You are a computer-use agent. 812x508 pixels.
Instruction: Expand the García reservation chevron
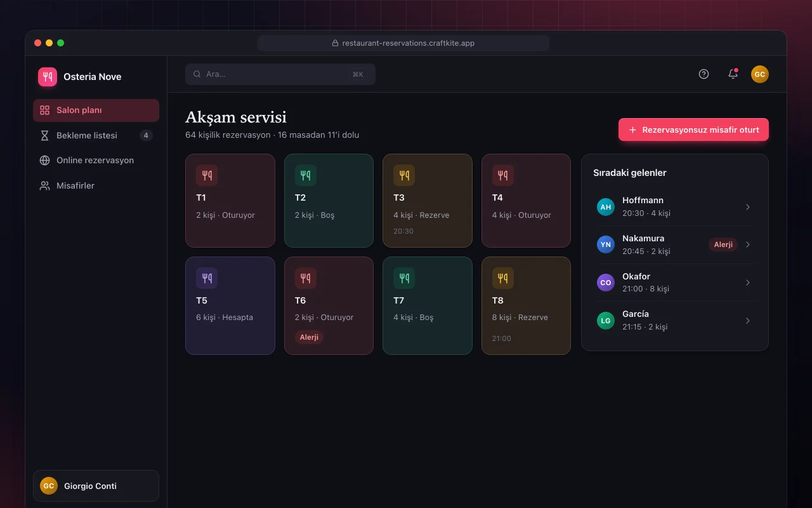click(x=748, y=321)
